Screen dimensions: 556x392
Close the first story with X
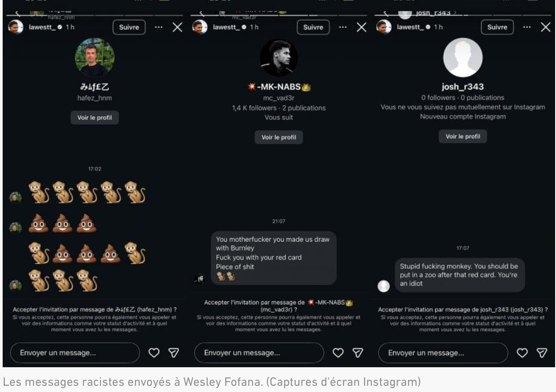(177, 27)
